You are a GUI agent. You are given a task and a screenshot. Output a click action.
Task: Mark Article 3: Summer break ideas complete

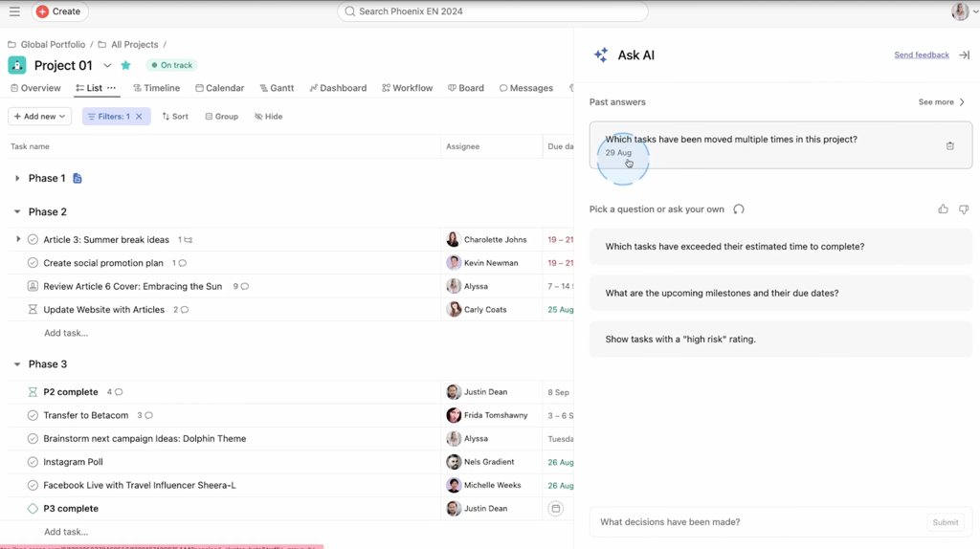click(x=33, y=239)
